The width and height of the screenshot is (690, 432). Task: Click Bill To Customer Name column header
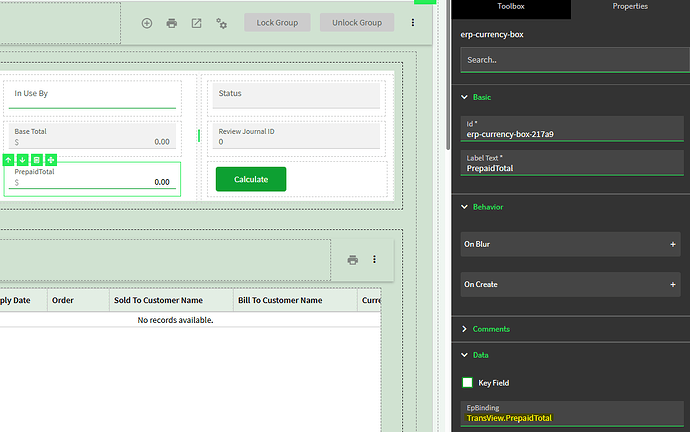[295, 300]
